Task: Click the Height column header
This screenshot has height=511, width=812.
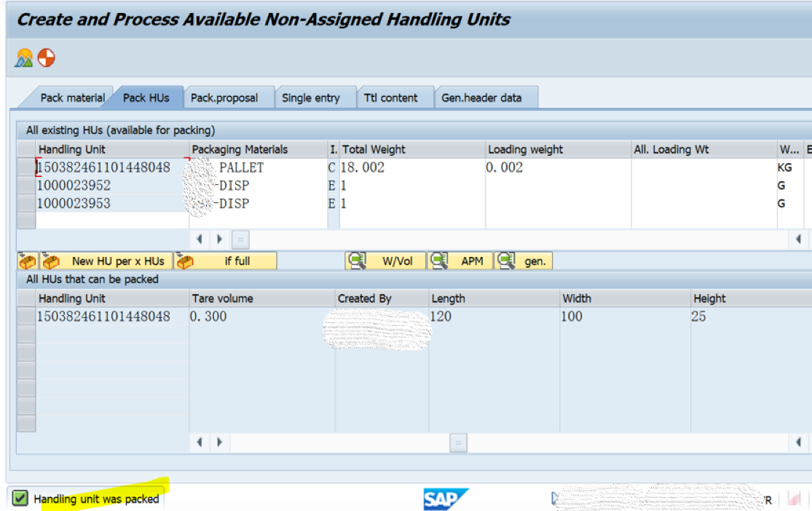Action: click(x=751, y=298)
